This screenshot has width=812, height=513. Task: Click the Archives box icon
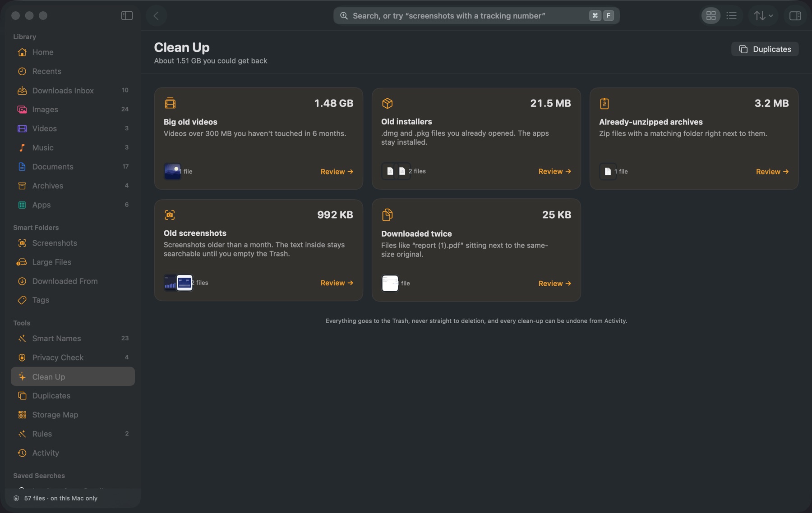click(x=22, y=186)
